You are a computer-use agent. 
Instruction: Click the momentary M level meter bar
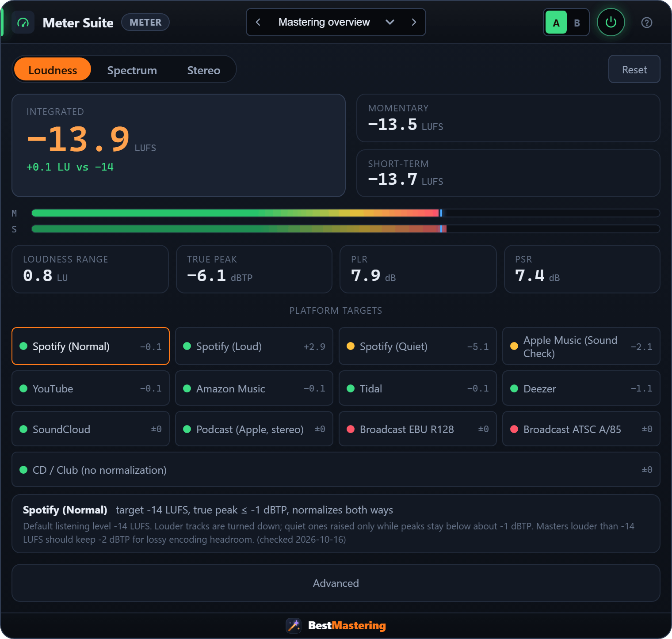(x=346, y=213)
